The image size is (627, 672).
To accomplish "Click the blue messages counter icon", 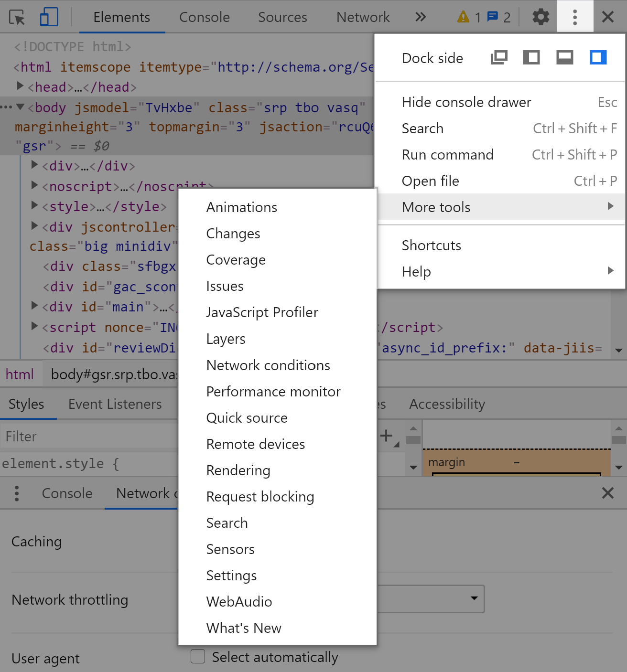I will click(x=493, y=17).
